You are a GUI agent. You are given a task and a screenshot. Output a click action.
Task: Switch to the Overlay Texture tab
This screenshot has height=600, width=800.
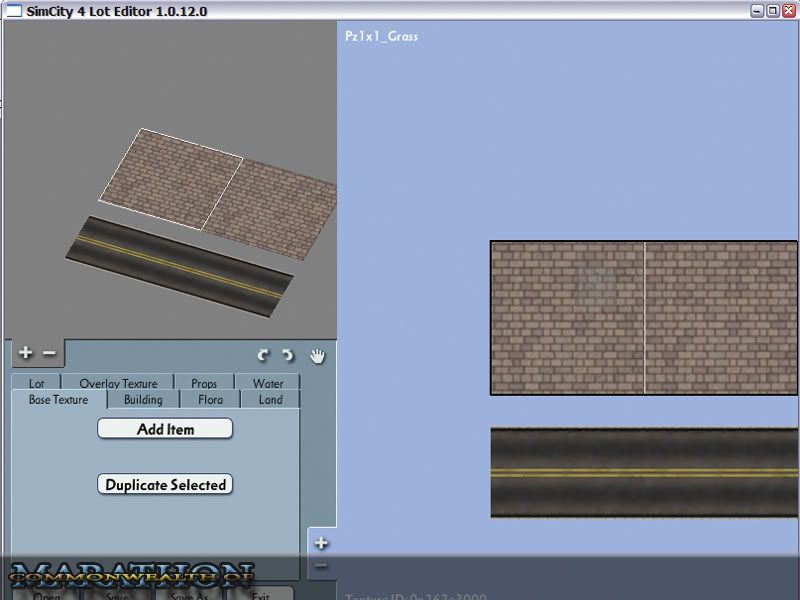[x=118, y=383]
